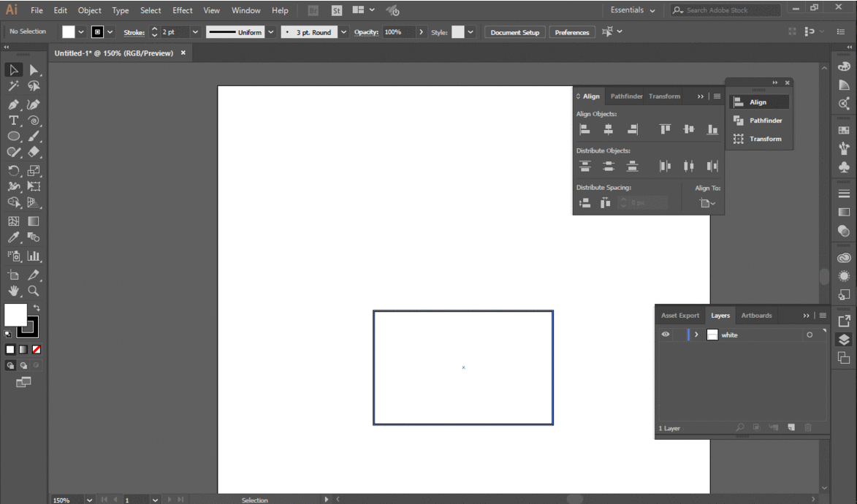Click the Opacity label link
This screenshot has width=857, height=504.
(365, 32)
